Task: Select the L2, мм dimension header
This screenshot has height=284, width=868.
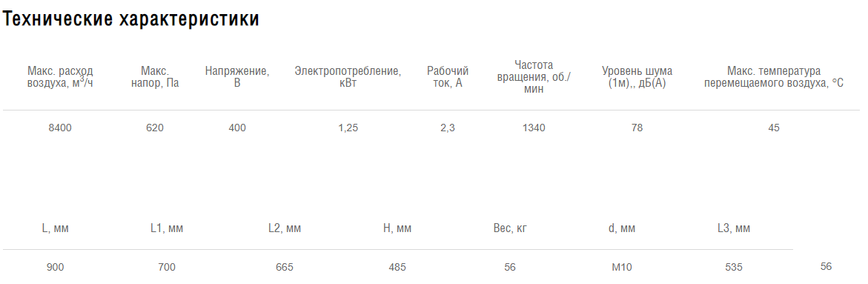Action: pos(285,228)
